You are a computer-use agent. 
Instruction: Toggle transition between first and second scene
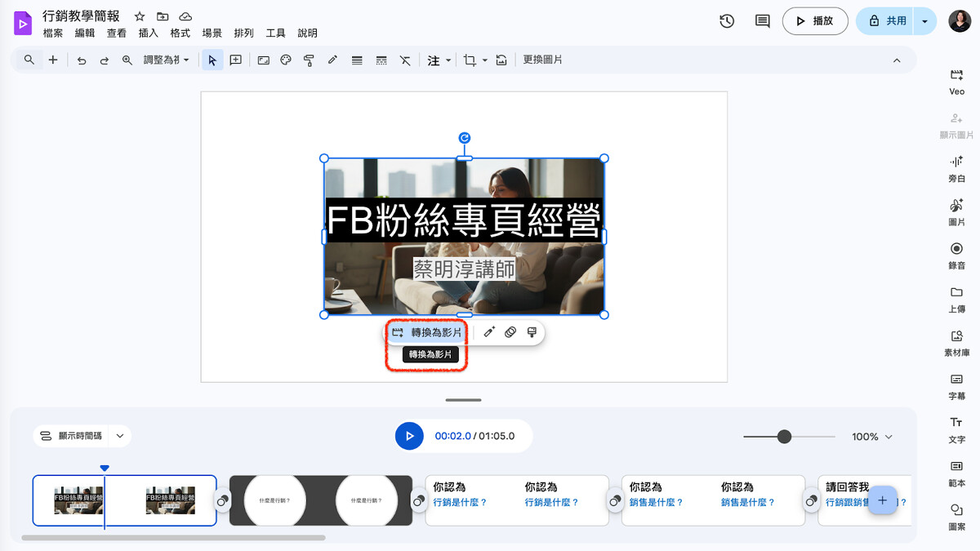223,501
